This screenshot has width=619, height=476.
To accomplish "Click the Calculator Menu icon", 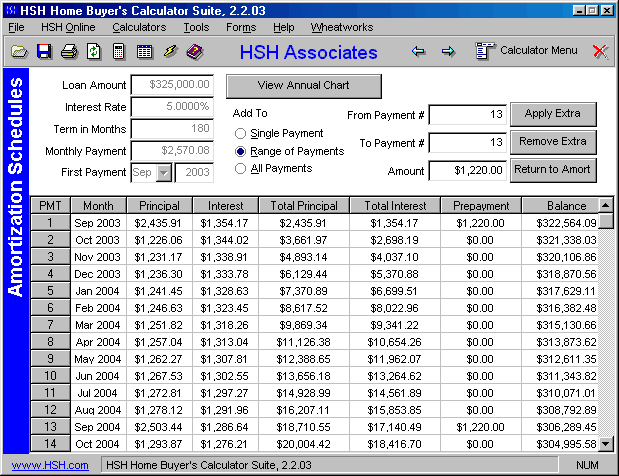I will point(485,51).
